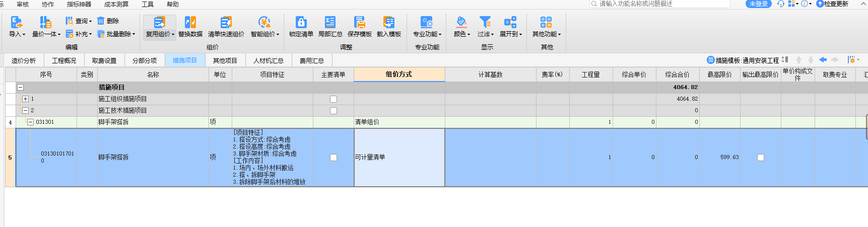Click the 智能组价 smart pricing icon
This screenshot has height=227, width=868.
coord(264,22)
